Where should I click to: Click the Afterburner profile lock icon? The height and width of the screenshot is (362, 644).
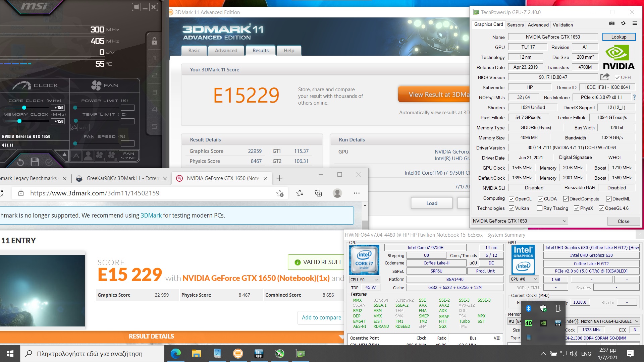[x=154, y=41]
